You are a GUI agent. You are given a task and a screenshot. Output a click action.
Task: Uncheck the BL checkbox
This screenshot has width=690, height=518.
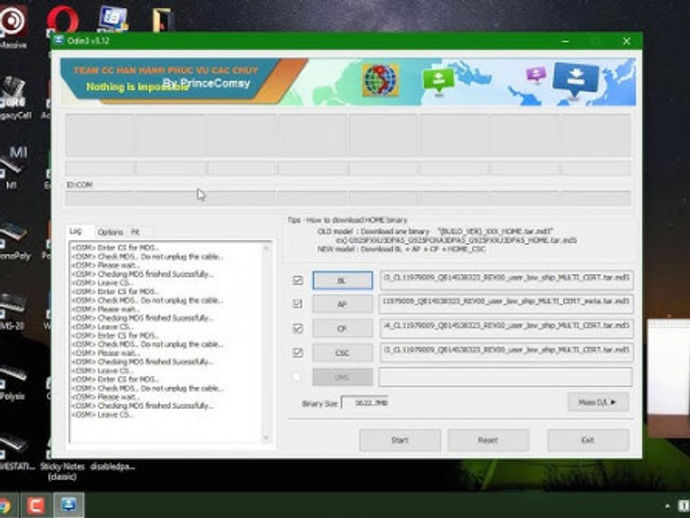[298, 280]
